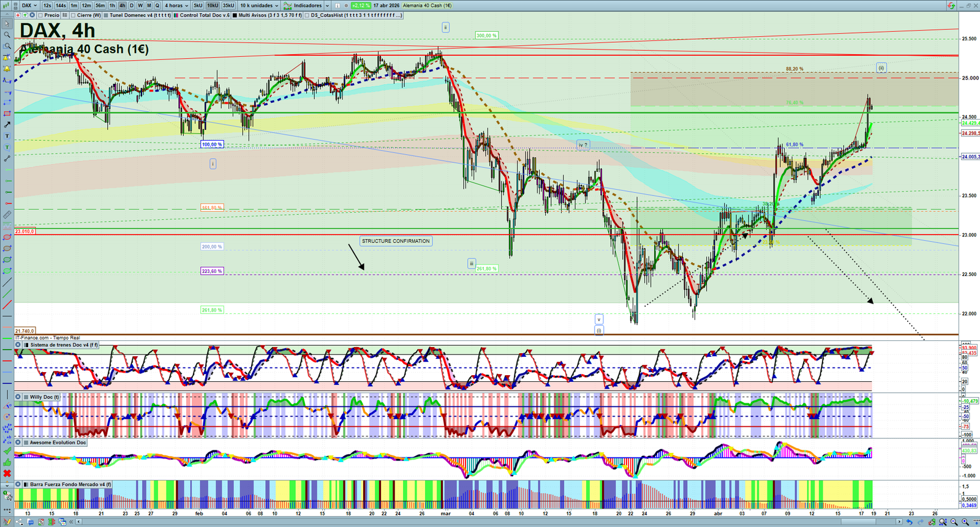The width and height of the screenshot is (980, 527).
Task: Select the red diagonal line tool
Action: click(x=7, y=305)
